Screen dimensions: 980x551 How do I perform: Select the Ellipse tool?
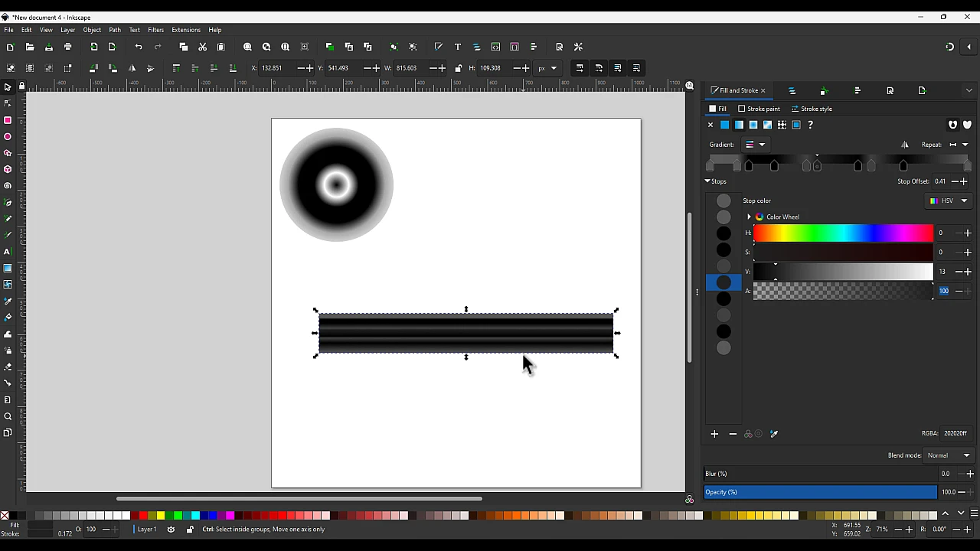coord(8,137)
